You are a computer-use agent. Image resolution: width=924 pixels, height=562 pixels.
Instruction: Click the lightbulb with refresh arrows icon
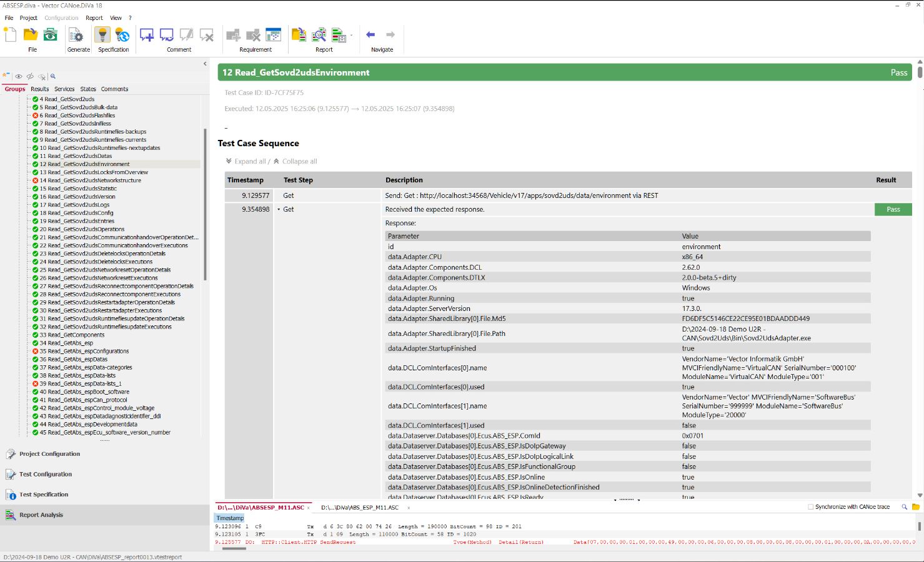click(x=122, y=35)
